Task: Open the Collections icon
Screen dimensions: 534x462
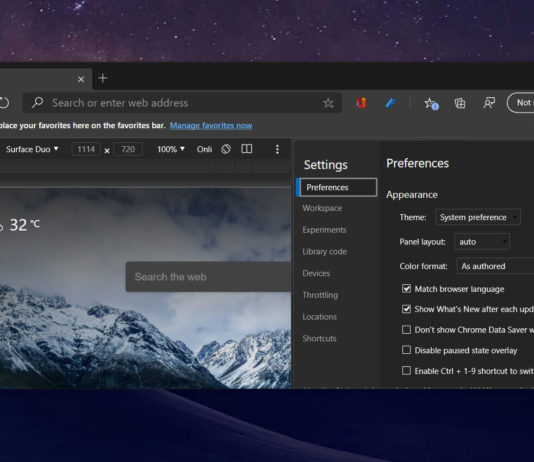Action: click(460, 103)
